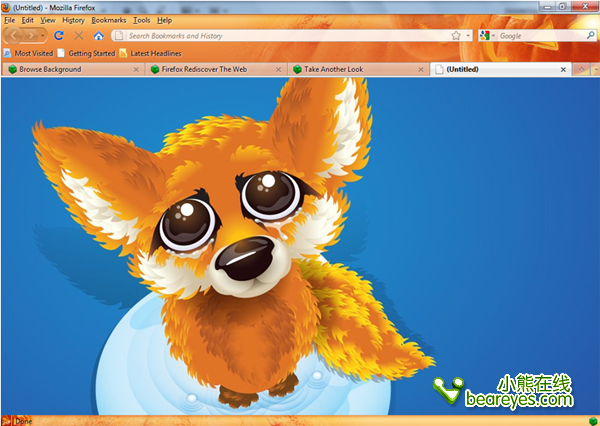Bookmark this page with the star icon

click(456, 36)
